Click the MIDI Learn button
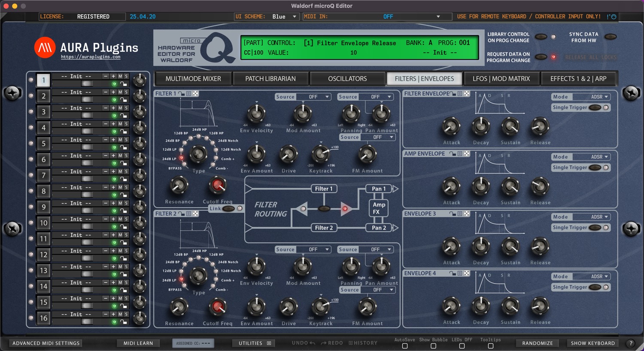644x351 pixels. (x=138, y=343)
